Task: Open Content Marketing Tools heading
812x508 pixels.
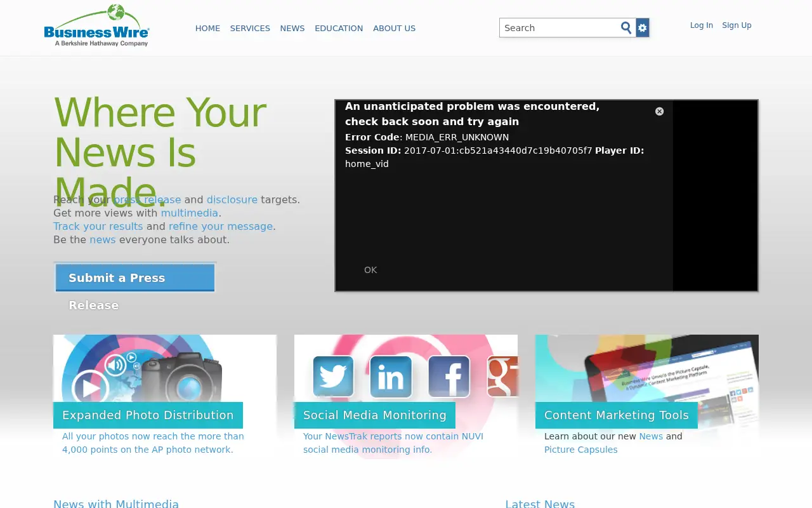Action: [617, 415]
